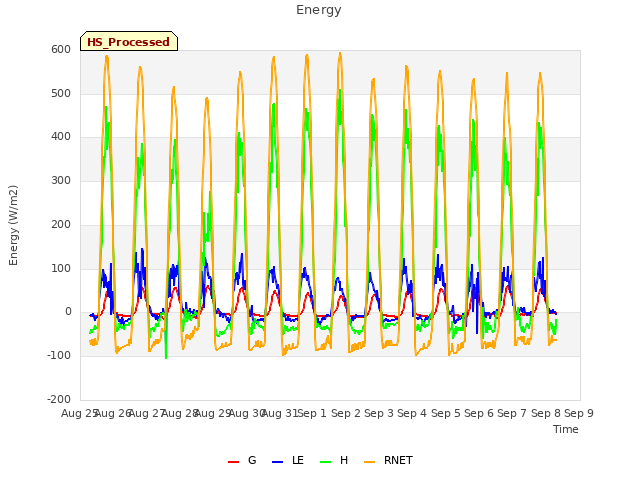Click the -100 y-axis tick label
The image size is (640, 480).
(x=59, y=356)
